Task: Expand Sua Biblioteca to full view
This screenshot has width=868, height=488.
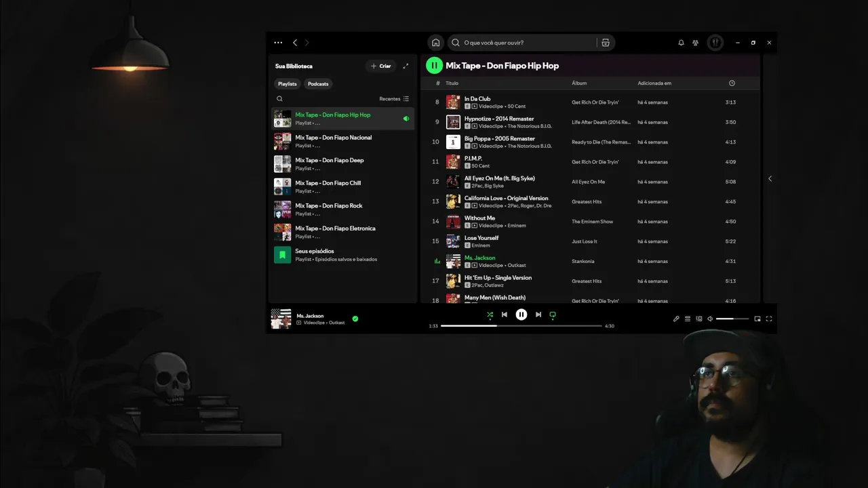Action: coord(406,66)
